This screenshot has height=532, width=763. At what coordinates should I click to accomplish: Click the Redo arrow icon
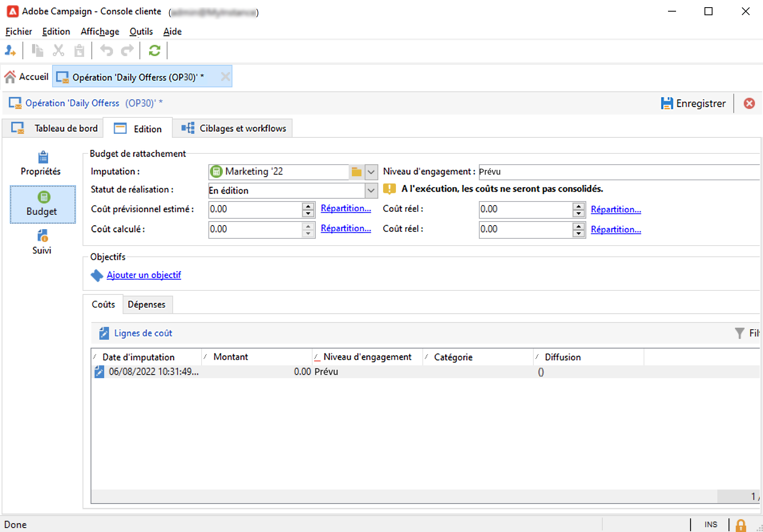[127, 51]
